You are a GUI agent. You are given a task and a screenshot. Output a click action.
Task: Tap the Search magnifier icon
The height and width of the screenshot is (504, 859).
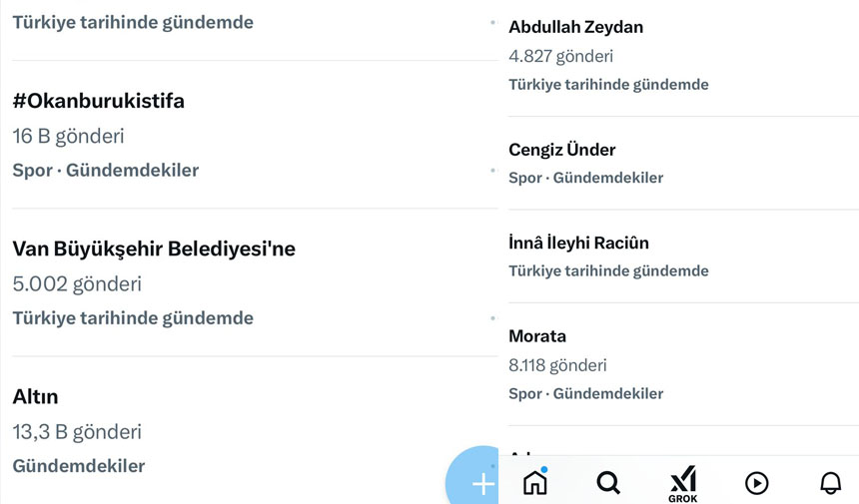(608, 483)
